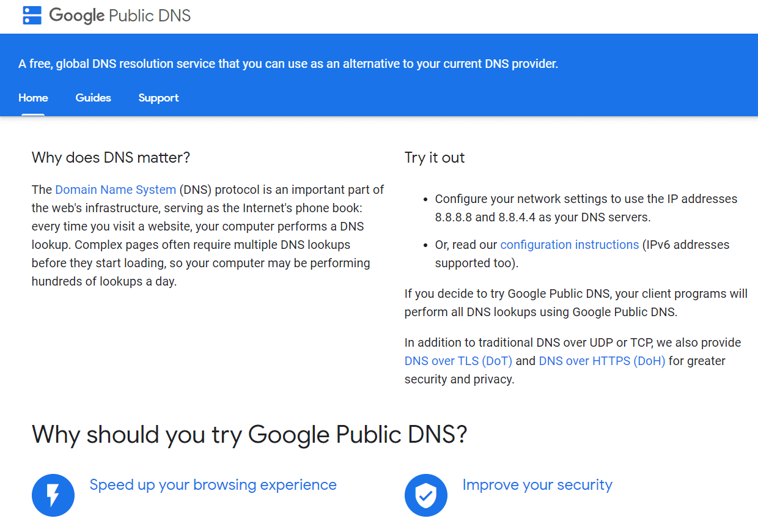Click the lightning bolt speed icon
Viewport: 758px width, 532px height.
[53, 495]
